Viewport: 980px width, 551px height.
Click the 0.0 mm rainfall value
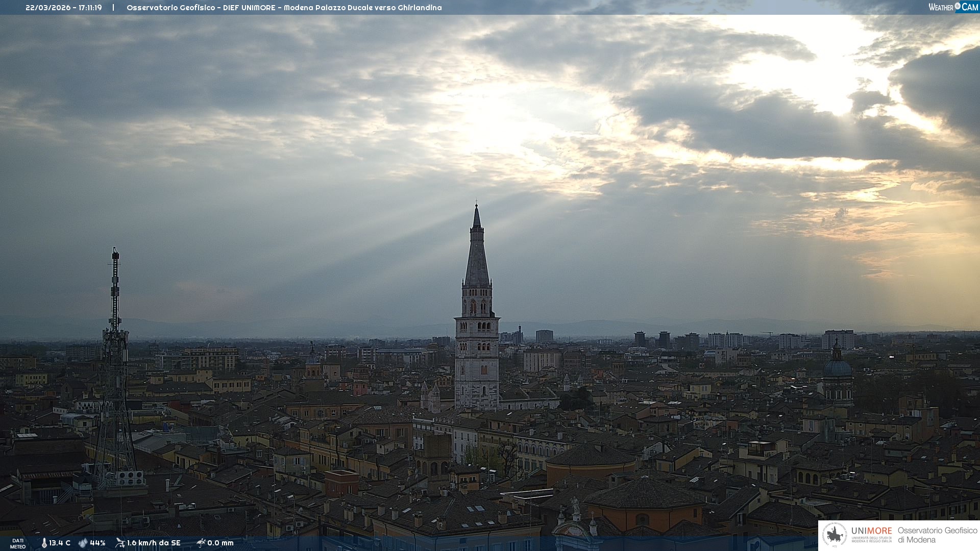coord(220,543)
